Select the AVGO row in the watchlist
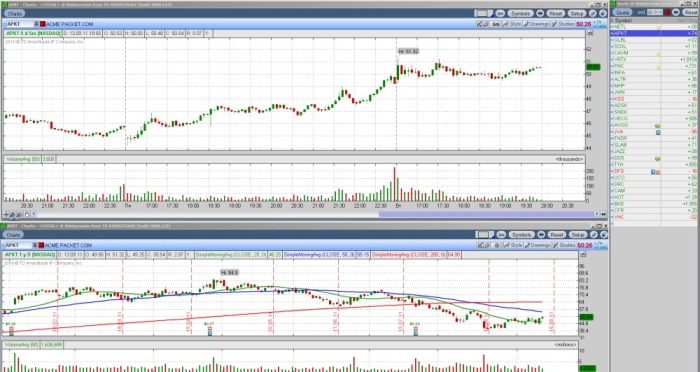Screen dimensions: 700x372 [x=655, y=125]
